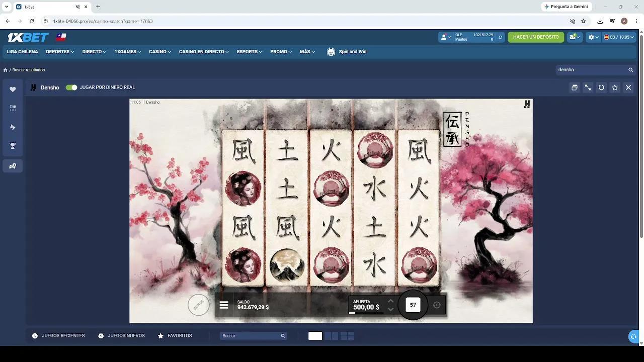The height and width of the screenshot is (362, 644).
Task: Click the Pregunta a Gemini button
Action: click(x=566, y=7)
